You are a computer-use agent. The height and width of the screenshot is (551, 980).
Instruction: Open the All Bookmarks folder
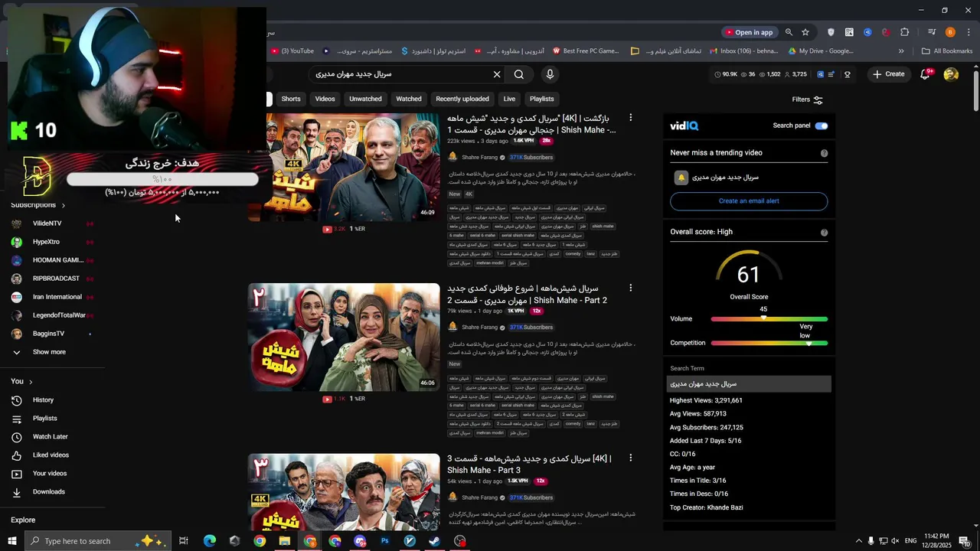coord(947,51)
